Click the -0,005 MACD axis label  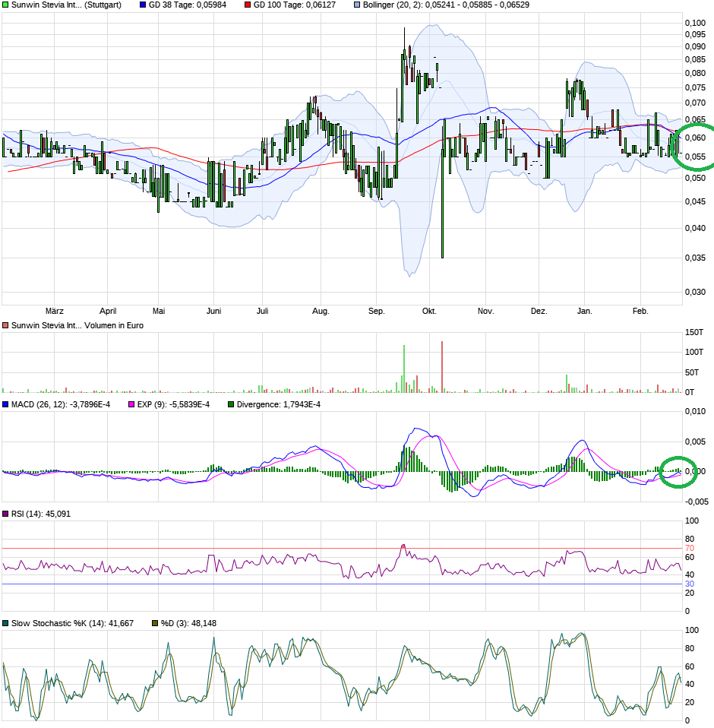697,502
